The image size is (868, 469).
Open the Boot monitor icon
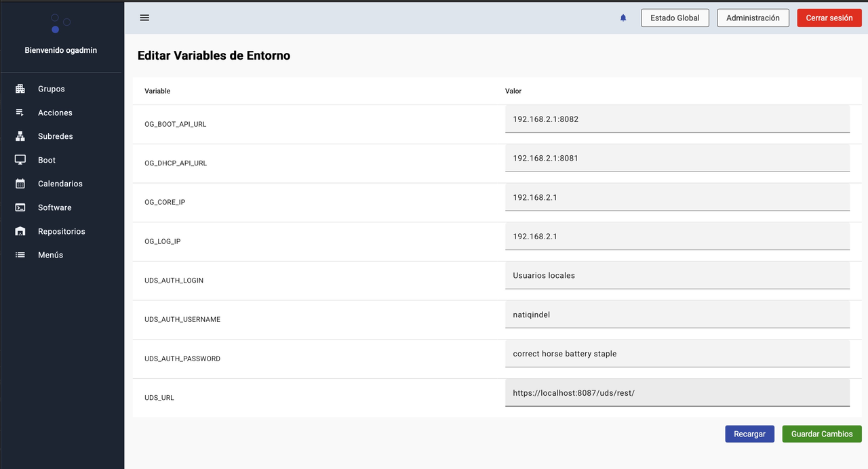[x=20, y=160]
